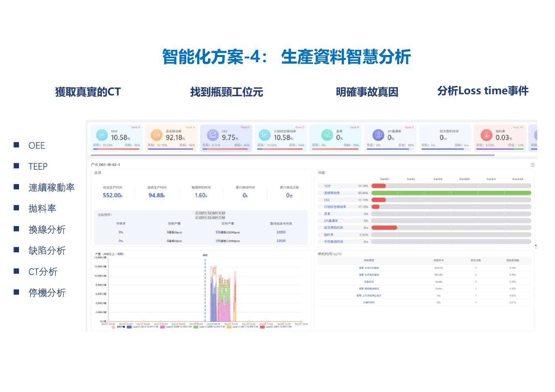Click the TEEP card chart icon
Image resolution: width=555 pixels, height=392 pixels.
(102, 135)
